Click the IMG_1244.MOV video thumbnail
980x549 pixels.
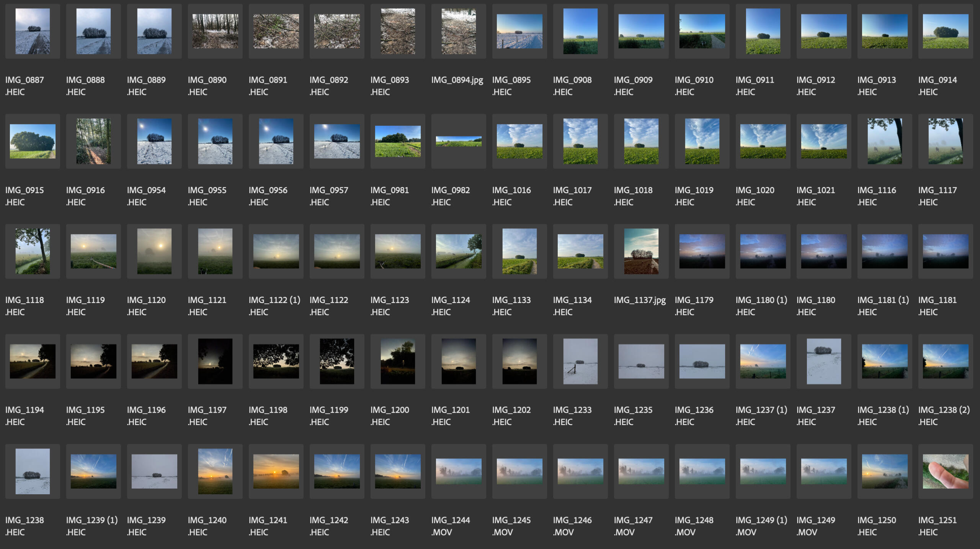click(x=459, y=471)
